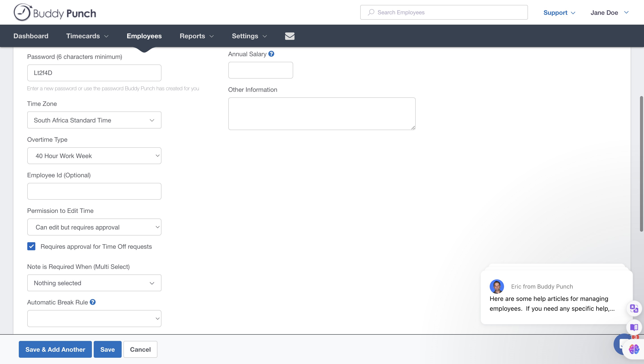Click the Annual Salary help icon
Image resolution: width=644 pixels, height=364 pixels.
pyautogui.click(x=271, y=54)
